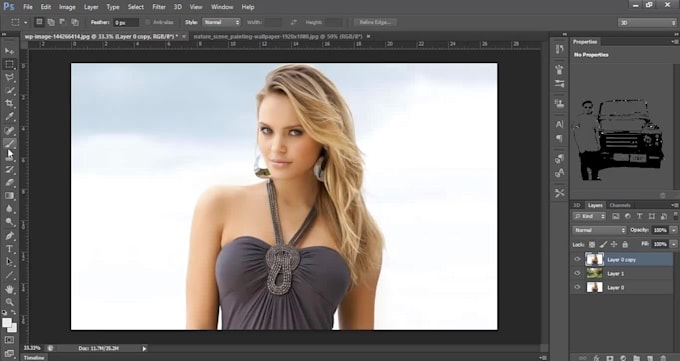Image resolution: width=680 pixels, height=361 pixels.
Task: Open layer filter Kind dropdown
Action: (x=589, y=216)
